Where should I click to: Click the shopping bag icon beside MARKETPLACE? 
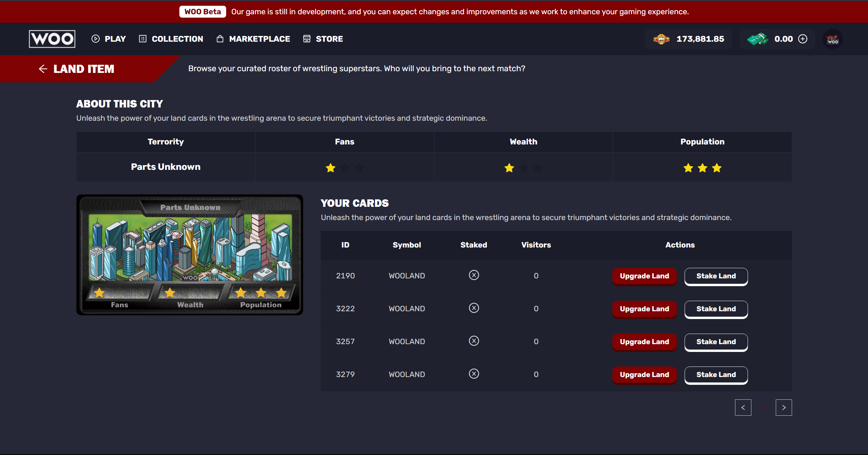(x=220, y=39)
